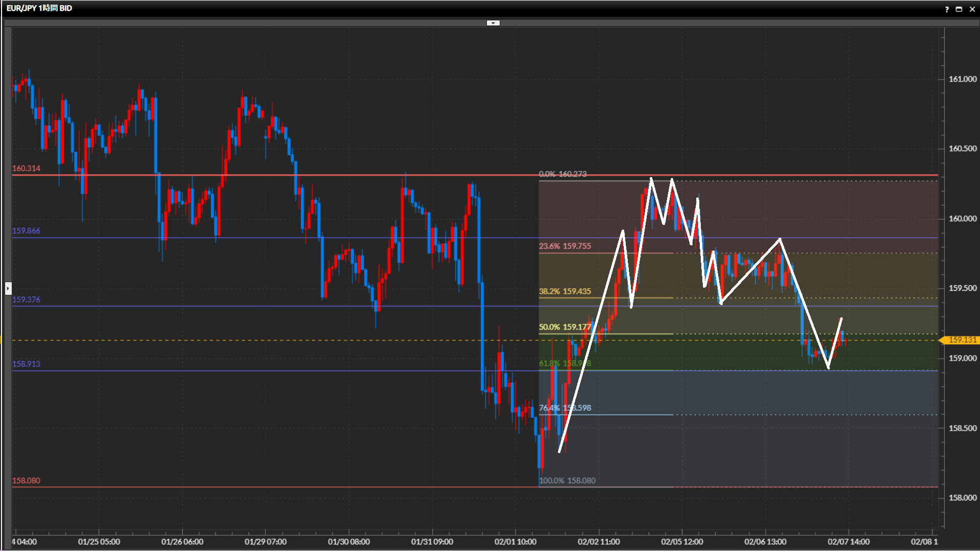Expand the top toolbar dropdown arrow
Viewport: 980px width, 551px height.
pos(493,23)
